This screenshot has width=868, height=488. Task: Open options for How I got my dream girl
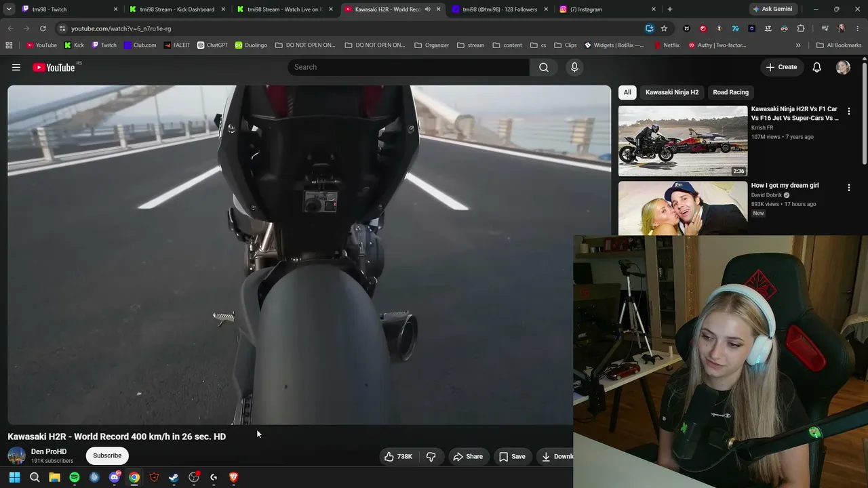point(848,187)
